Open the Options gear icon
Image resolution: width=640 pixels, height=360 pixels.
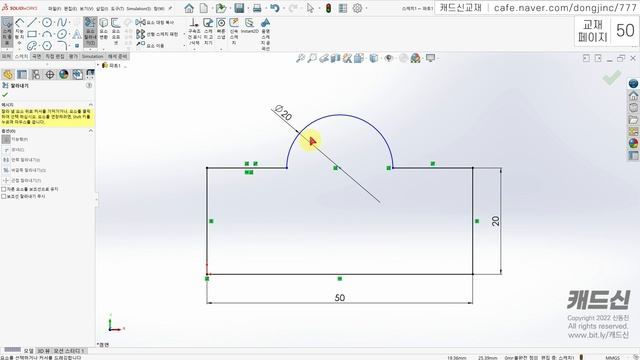[357, 8]
